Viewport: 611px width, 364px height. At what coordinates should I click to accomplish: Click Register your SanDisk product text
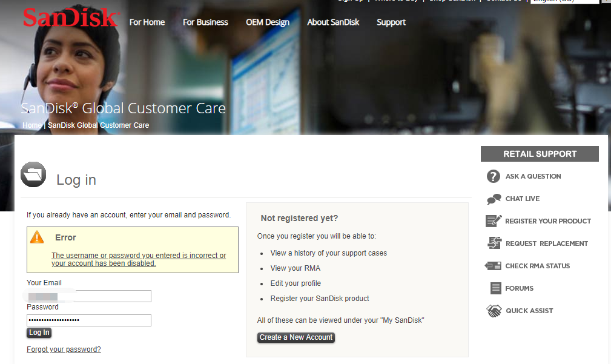(320, 299)
